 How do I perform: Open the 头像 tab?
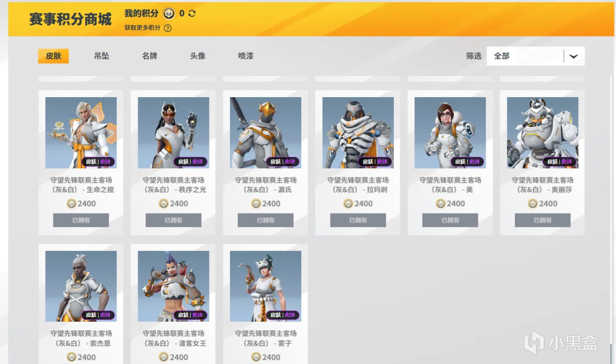[198, 56]
